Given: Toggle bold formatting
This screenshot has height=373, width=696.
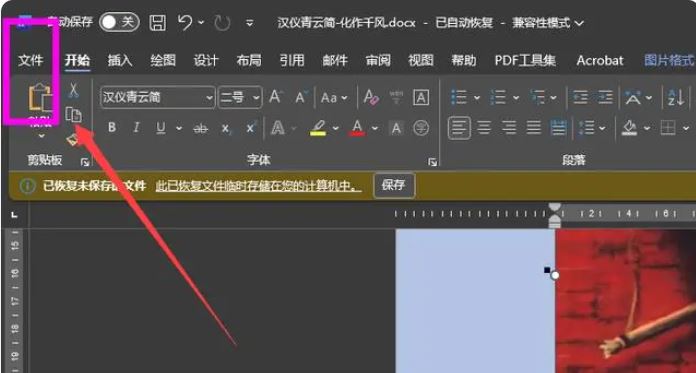Looking at the screenshot, I should coord(112,128).
